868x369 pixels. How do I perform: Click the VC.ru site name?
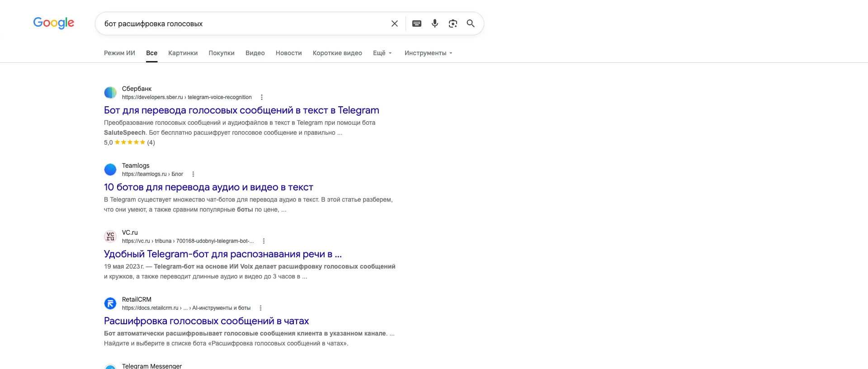[x=130, y=232]
